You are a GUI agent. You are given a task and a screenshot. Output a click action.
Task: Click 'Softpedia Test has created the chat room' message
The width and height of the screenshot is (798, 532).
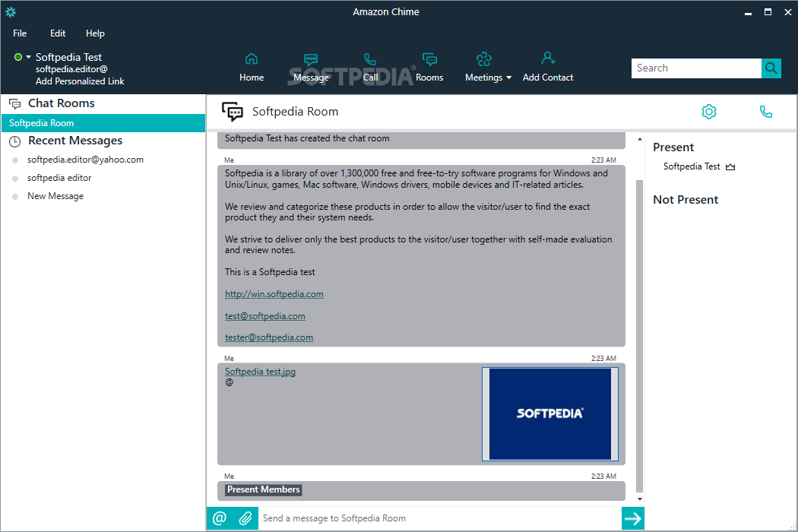(307, 138)
